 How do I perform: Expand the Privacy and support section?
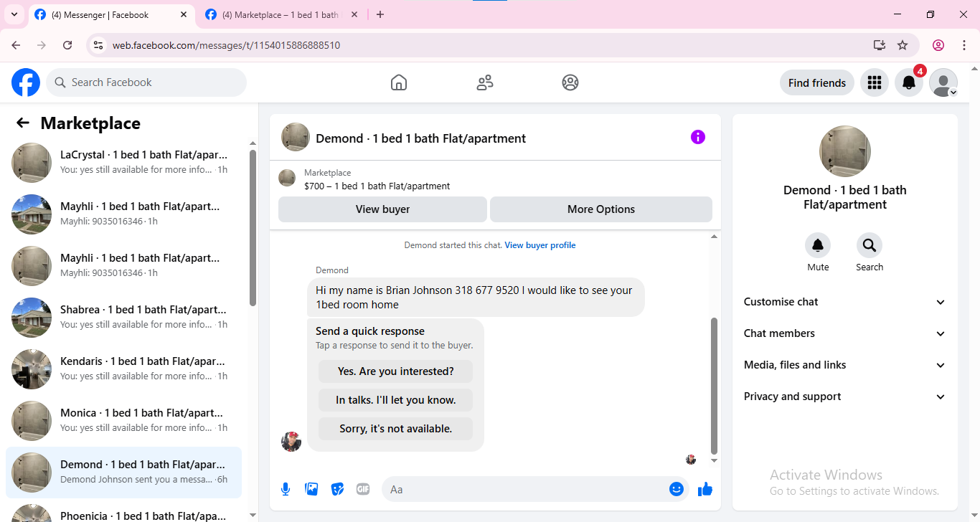pos(845,397)
